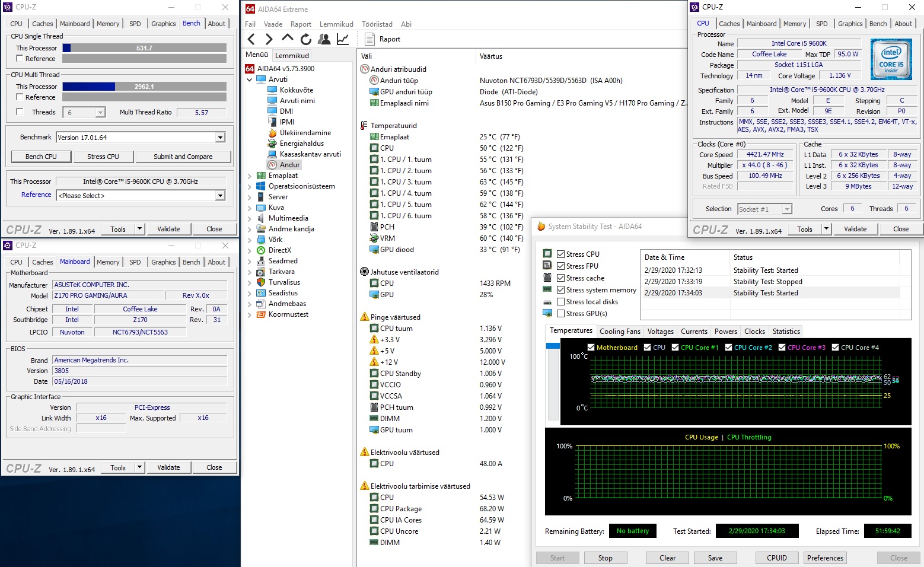Click the Raport document icon in toolbar
Screen dimensions: 924x567
[x=370, y=39]
